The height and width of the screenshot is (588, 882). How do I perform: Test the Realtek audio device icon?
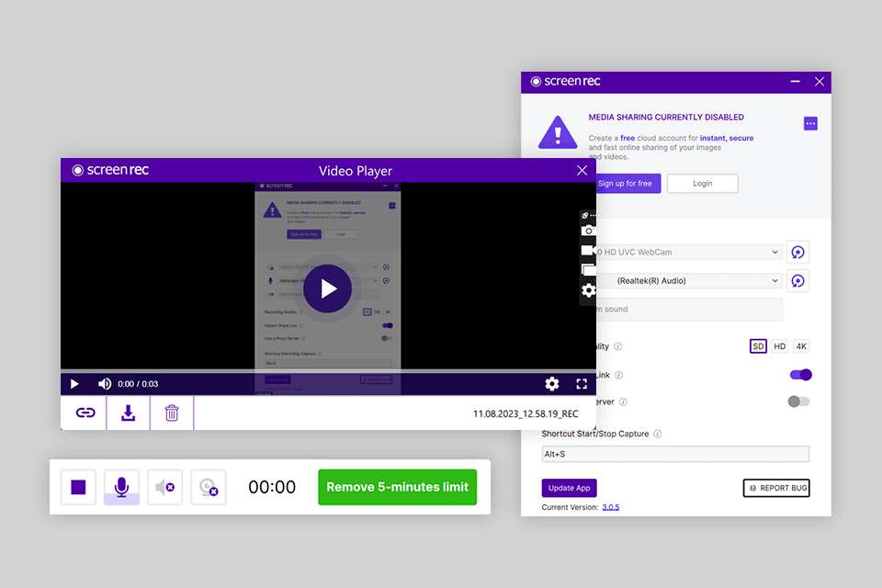pyautogui.click(x=797, y=281)
